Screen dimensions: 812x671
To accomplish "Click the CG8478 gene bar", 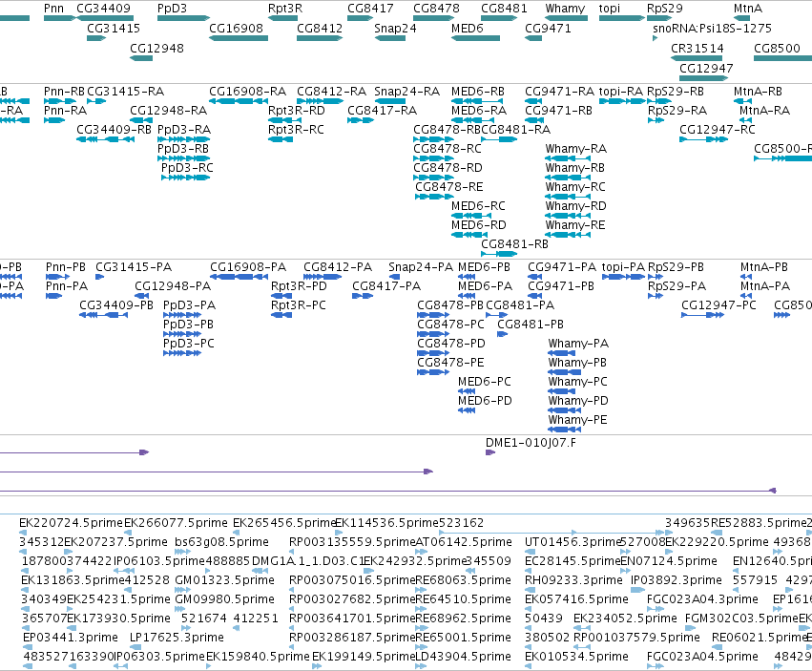I will (x=434, y=18).
